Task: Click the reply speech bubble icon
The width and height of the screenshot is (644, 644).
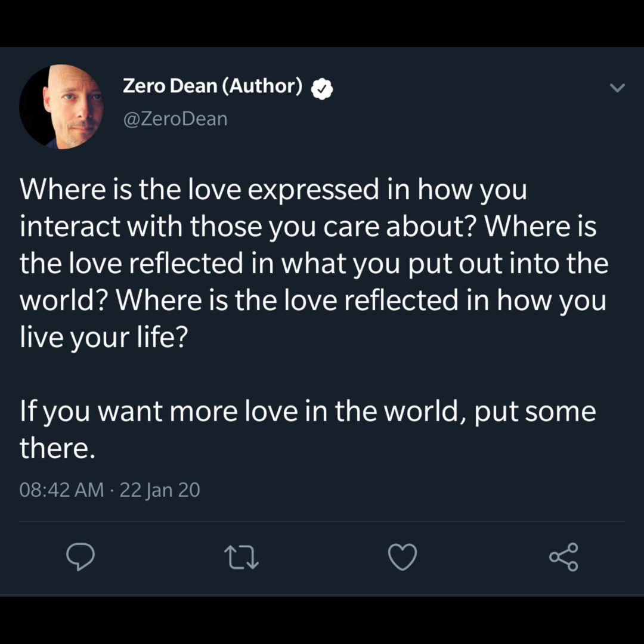Action: [82, 557]
